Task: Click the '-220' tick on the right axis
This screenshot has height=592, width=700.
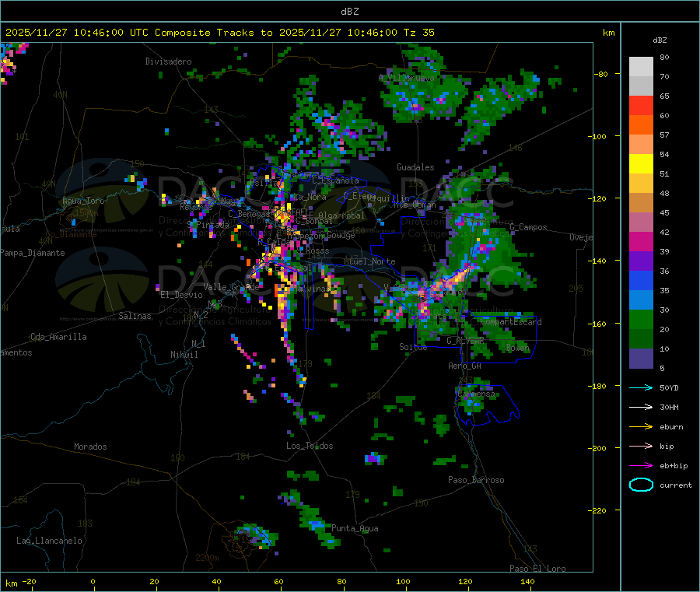Action: coord(599,511)
